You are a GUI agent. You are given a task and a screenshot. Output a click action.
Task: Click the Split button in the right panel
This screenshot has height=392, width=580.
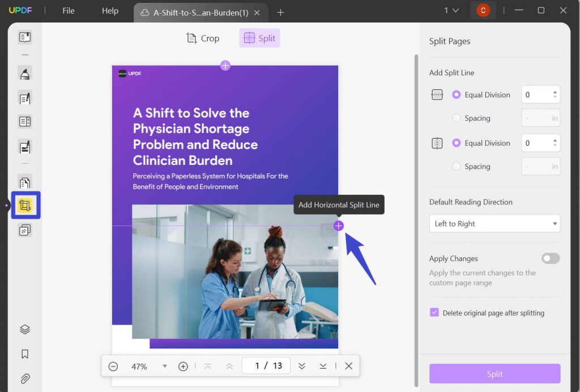pyautogui.click(x=494, y=374)
